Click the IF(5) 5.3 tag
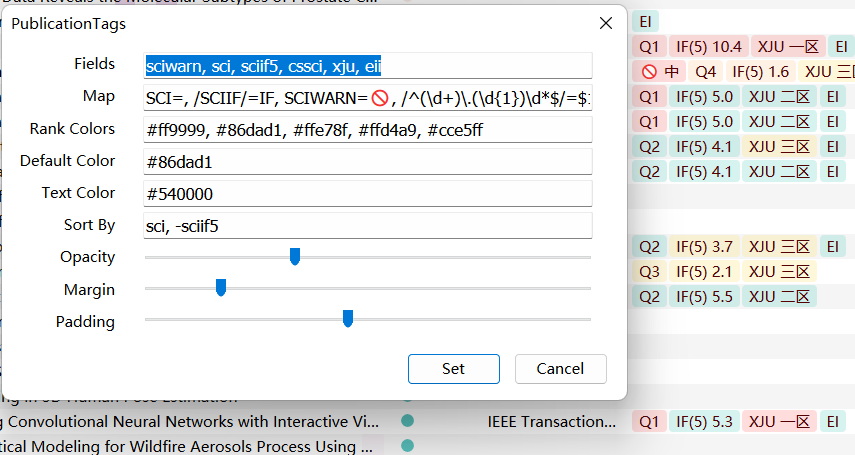 coord(704,422)
